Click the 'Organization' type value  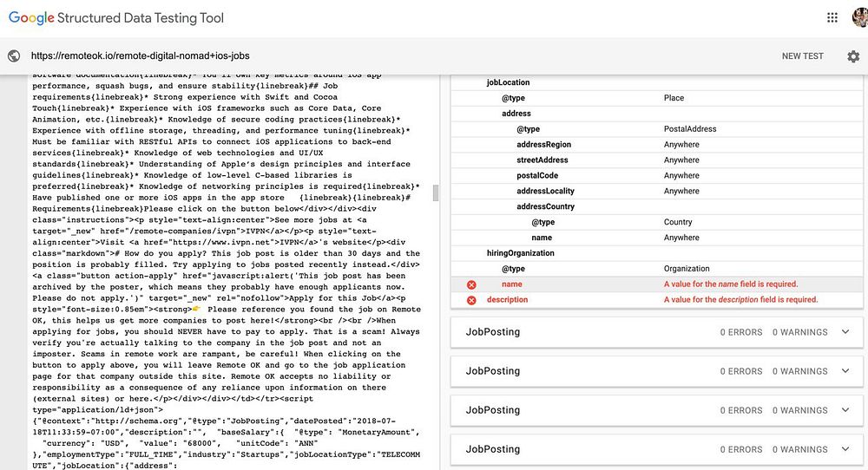click(687, 269)
